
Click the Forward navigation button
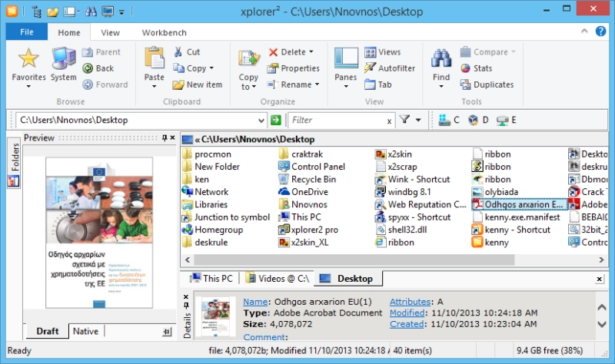click(105, 84)
